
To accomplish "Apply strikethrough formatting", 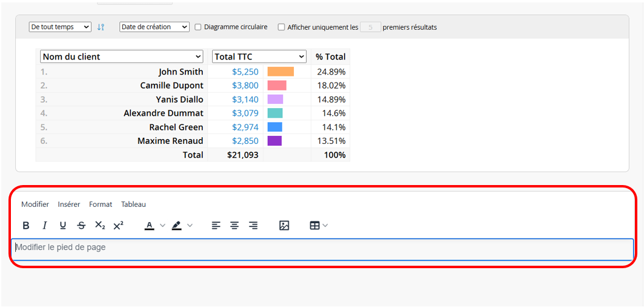I will 81,226.
